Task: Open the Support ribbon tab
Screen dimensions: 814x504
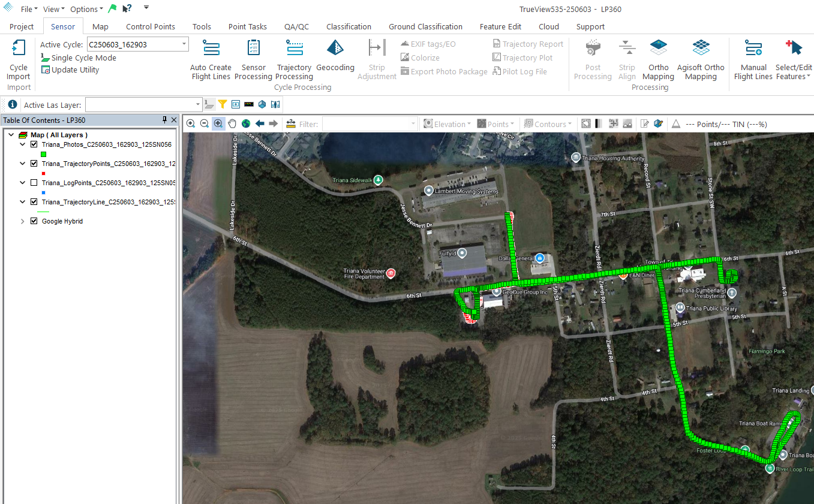Action: coord(590,26)
